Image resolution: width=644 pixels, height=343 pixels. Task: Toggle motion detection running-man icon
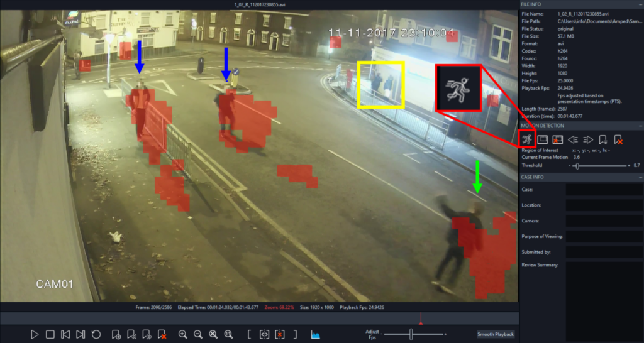[x=527, y=140]
